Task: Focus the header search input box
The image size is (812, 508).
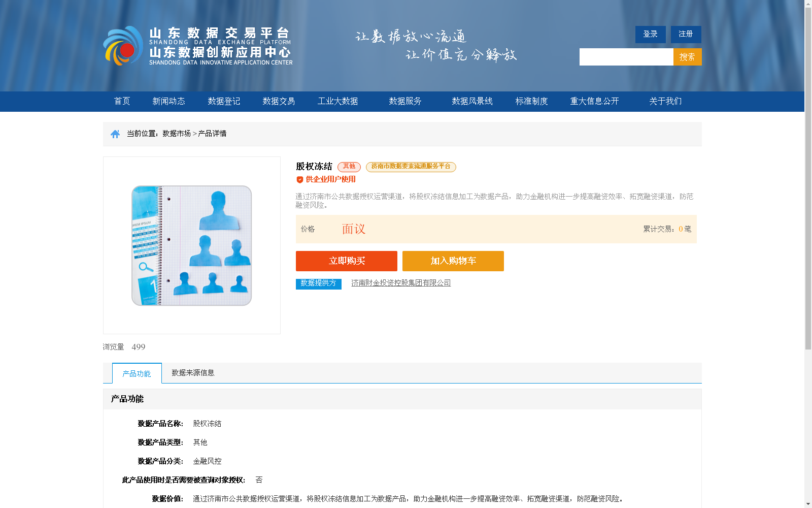Action: [626, 57]
